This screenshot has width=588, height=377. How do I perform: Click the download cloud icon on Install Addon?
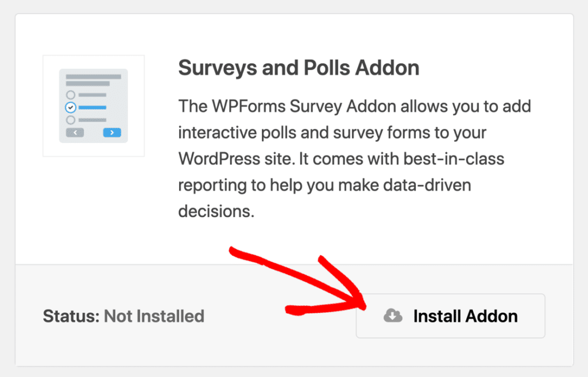click(x=392, y=316)
